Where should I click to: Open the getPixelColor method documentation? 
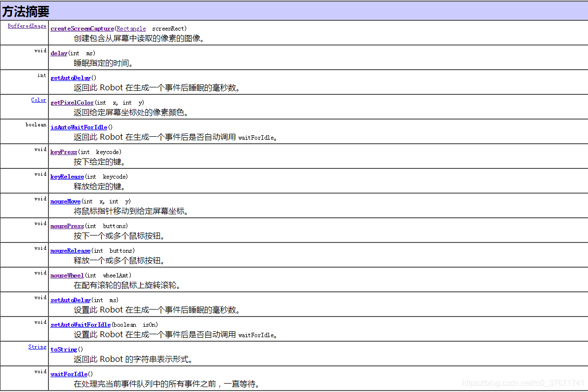click(x=72, y=102)
